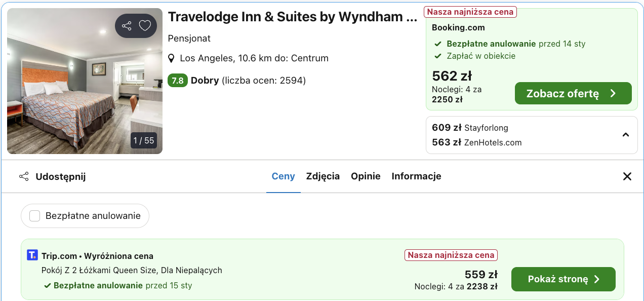Screen dimensions: 644x301
Task: Click the hotel room photo thumbnail
Action: (x=85, y=81)
